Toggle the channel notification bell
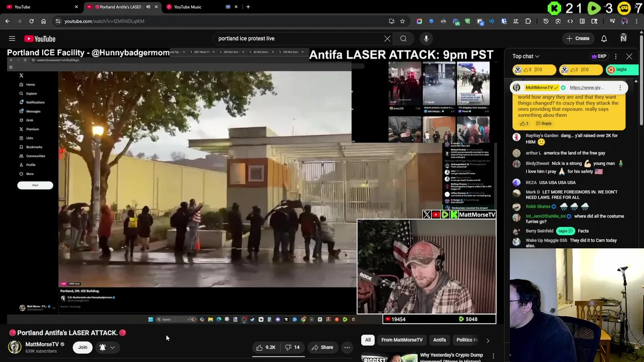Image resolution: width=644 pixels, height=362 pixels. 103,347
